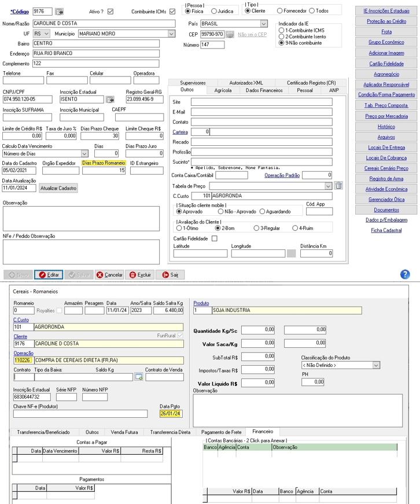Select Aguardando mobile status
The image size is (420, 504).
point(262,212)
